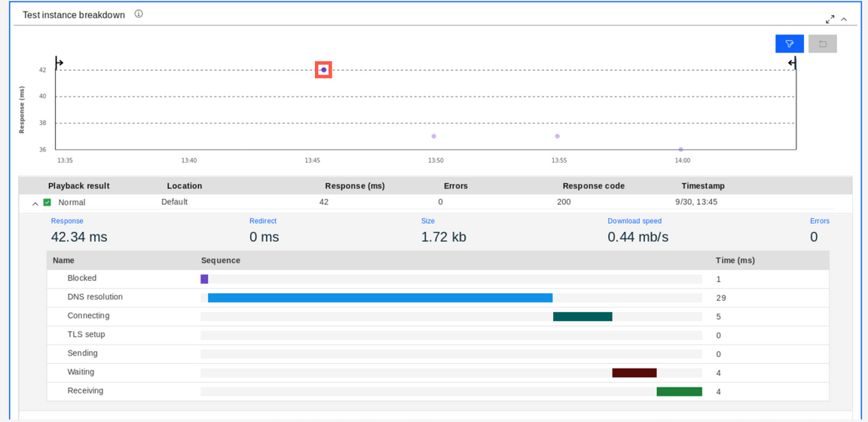Click the Waiting row name
The width and height of the screenshot is (868, 422).
pyautogui.click(x=81, y=372)
